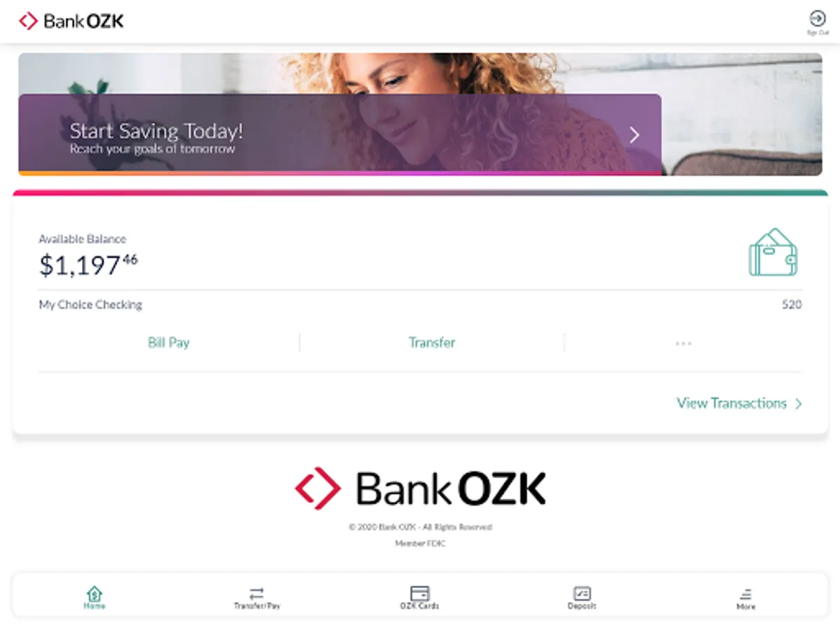Image resolution: width=840 pixels, height=630 pixels.
Task: Click the arrow beside View Transactions
Action: pos(798,404)
